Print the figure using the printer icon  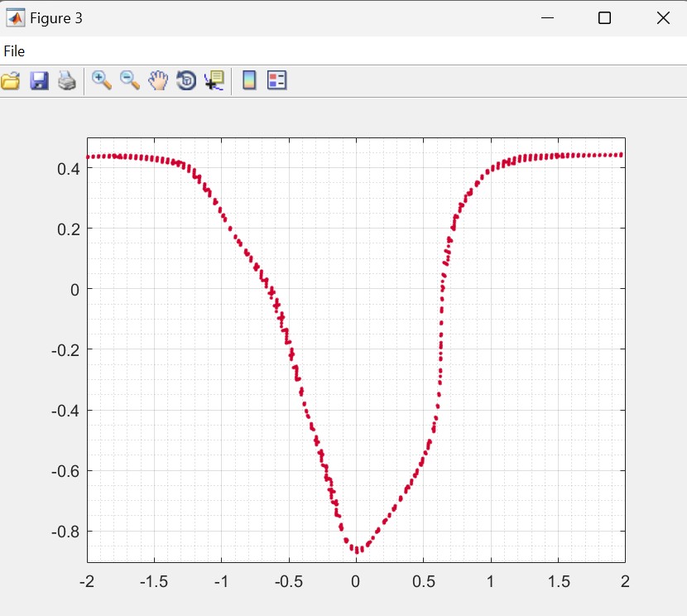coord(67,80)
